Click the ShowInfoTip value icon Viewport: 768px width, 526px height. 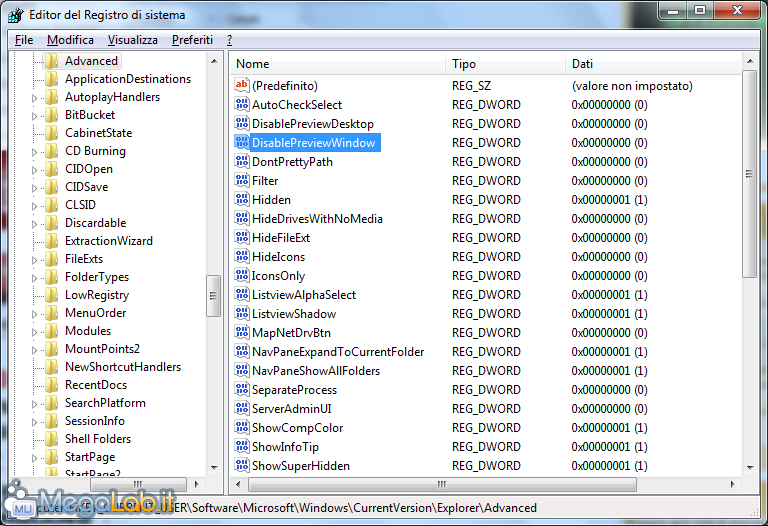tap(241, 447)
